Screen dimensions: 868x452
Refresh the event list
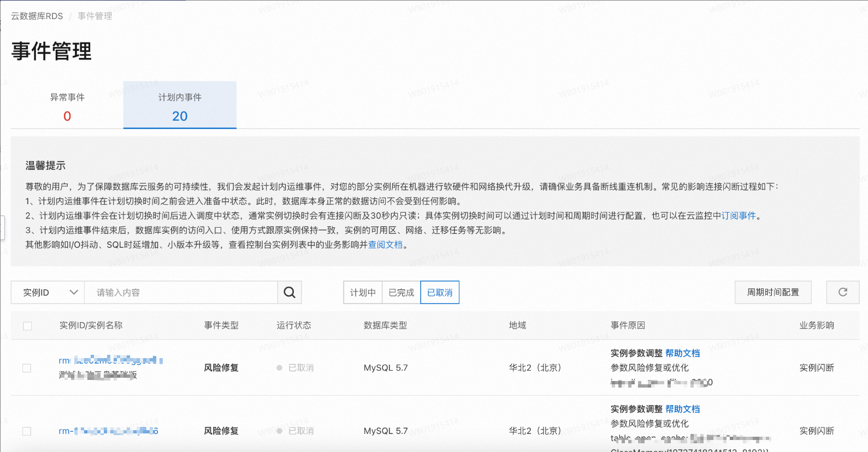tap(843, 293)
